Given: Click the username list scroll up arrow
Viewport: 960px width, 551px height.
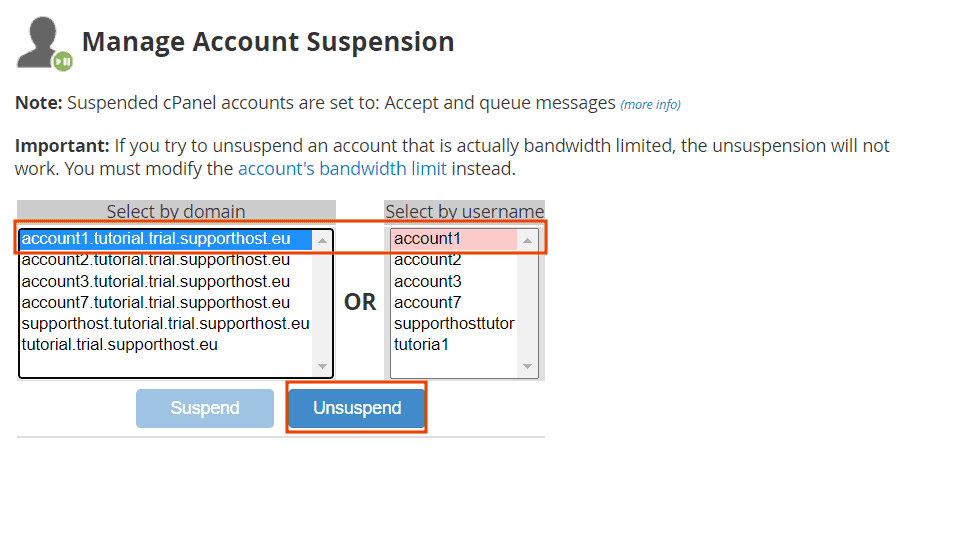Looking at the screenshot, I should coord(529,240).
